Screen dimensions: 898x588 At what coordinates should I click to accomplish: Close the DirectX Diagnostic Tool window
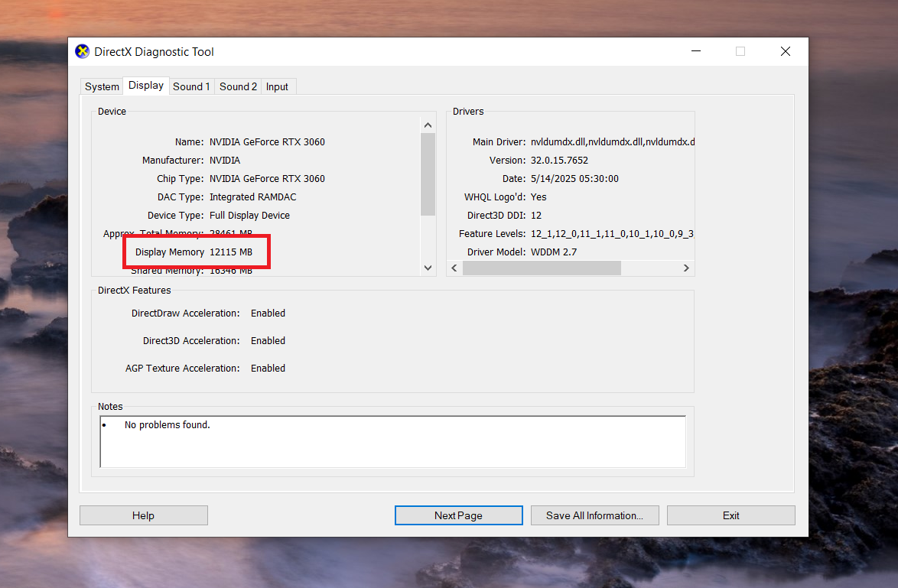coord(785,51)
